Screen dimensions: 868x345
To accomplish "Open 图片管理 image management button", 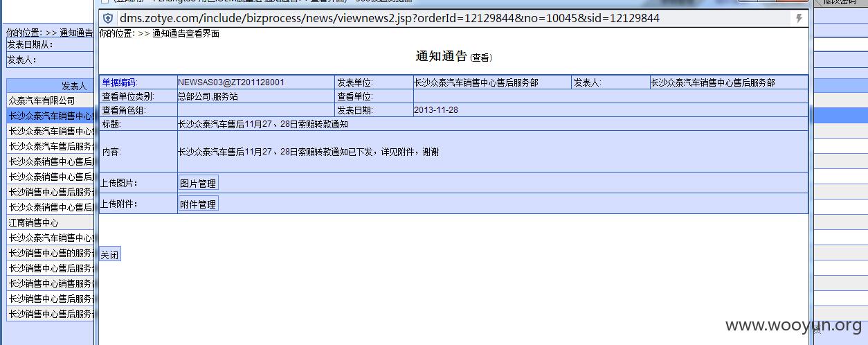I will 198,184.
